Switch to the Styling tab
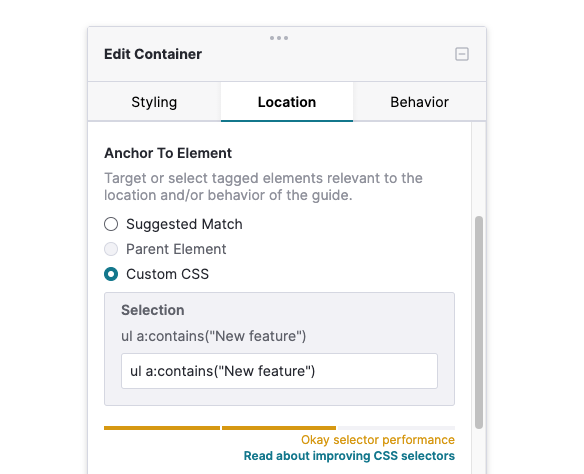This screenshot has height=474, width=584. point(154,102)
